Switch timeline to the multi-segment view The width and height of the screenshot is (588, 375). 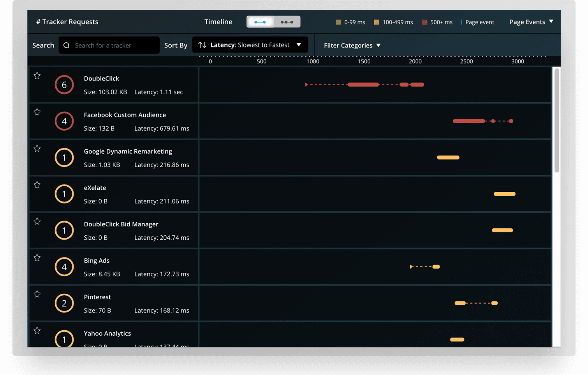tap(287, 22)
